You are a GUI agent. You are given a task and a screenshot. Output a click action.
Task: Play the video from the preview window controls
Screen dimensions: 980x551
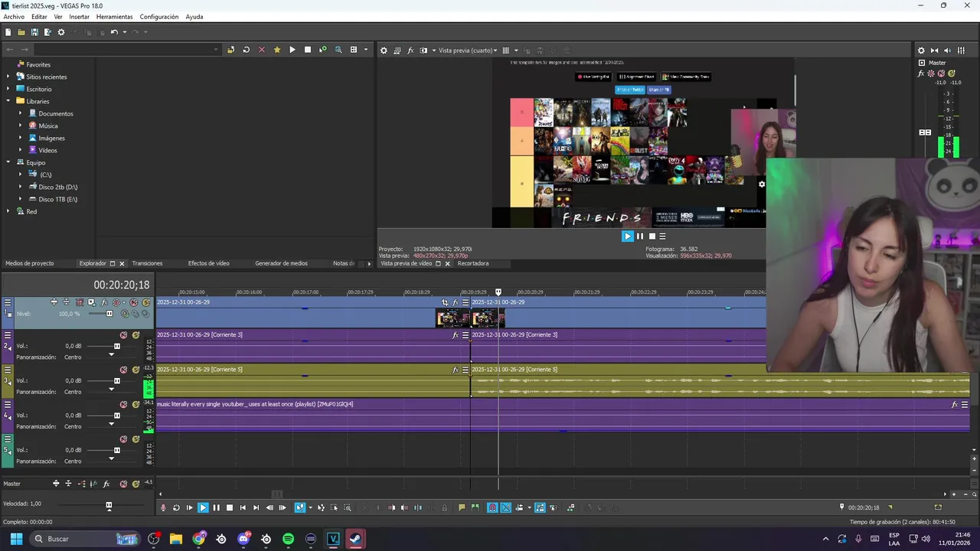tap(628, 236)
